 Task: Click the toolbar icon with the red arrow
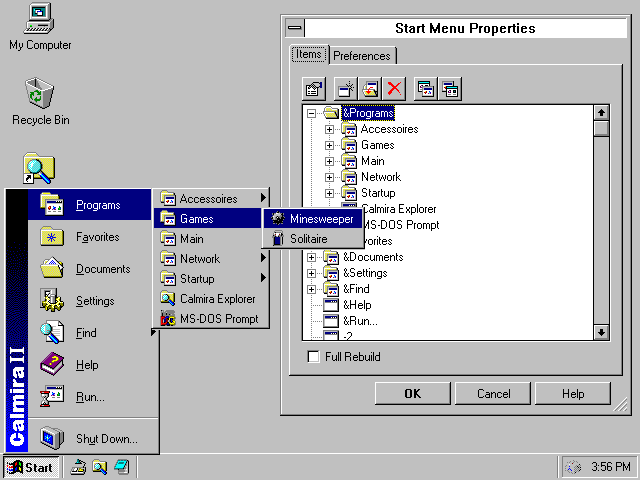point(370,89)
